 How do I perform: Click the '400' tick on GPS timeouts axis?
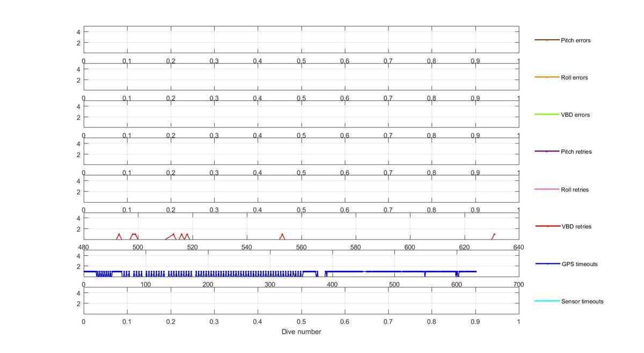click(x=332, y=284)
